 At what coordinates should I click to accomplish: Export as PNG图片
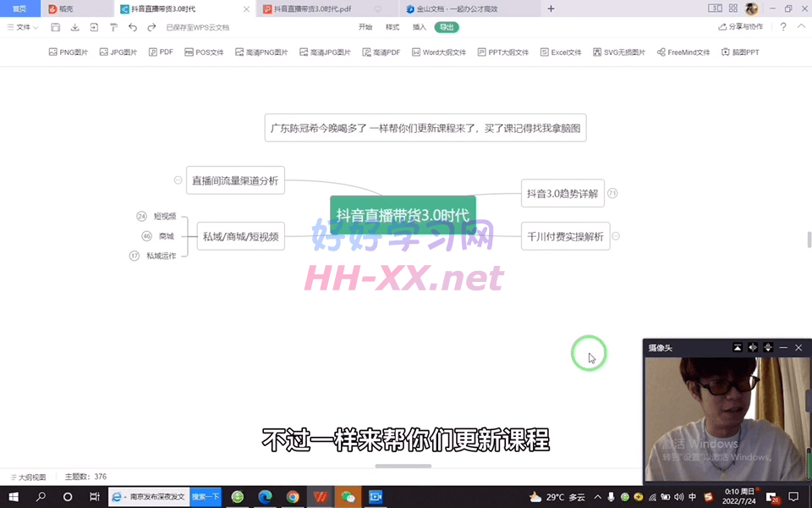pos(69,52)
